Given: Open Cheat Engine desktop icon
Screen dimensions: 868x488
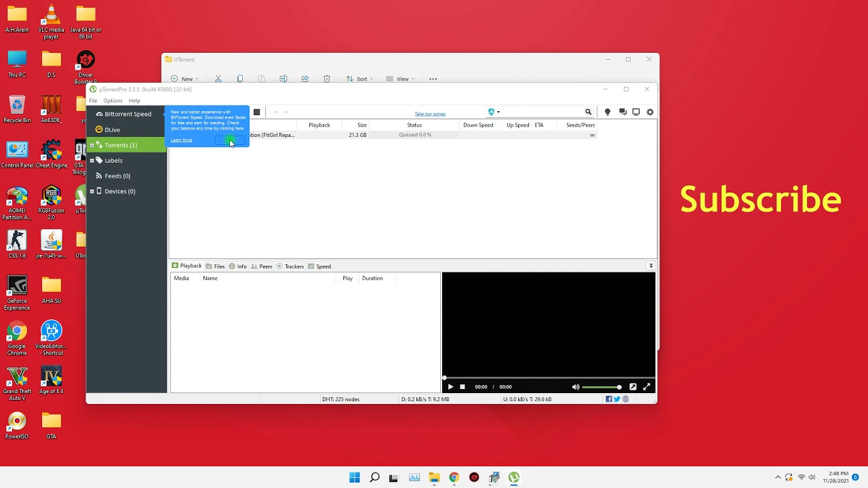Looking at the screenshot, I should pyautogui.click(x=52, y=155).
